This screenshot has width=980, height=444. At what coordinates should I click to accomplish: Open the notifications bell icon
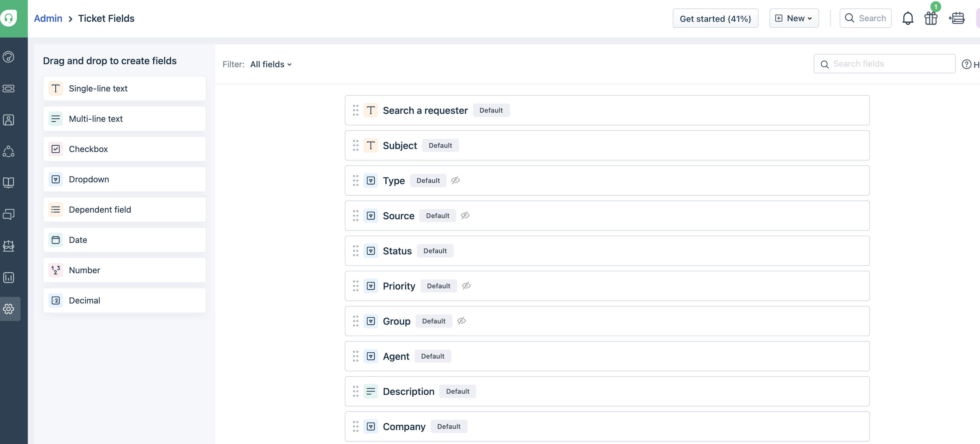(x=907, y=18)
